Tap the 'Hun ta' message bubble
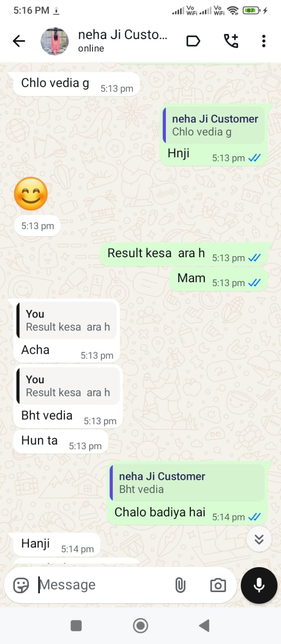Viewport: 281px width, 644px height. pyautogui.click(x=61, y=442)
